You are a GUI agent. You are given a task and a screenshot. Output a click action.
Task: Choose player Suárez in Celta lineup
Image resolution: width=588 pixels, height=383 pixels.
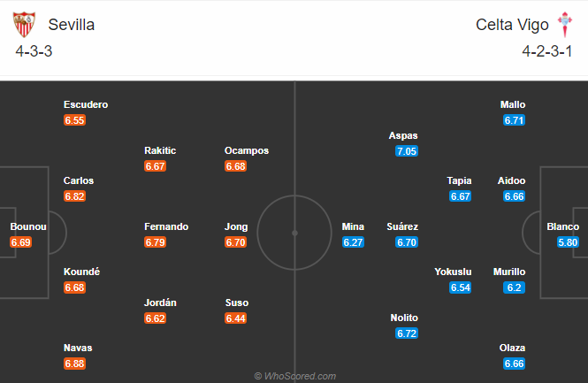coord(402,226)
